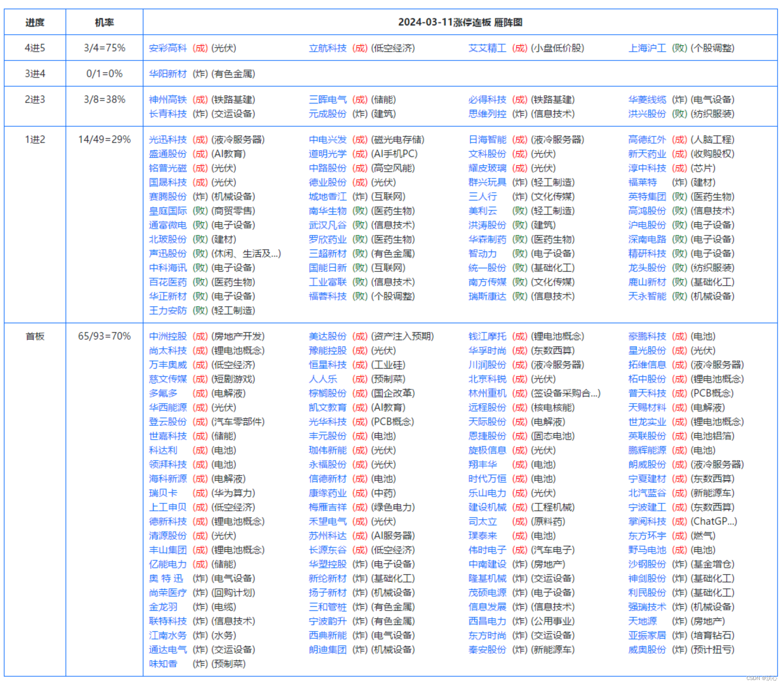Open the 天永智能 stock link
The image size is (784, 685).
pyautogui.click(x=647, y=296)
